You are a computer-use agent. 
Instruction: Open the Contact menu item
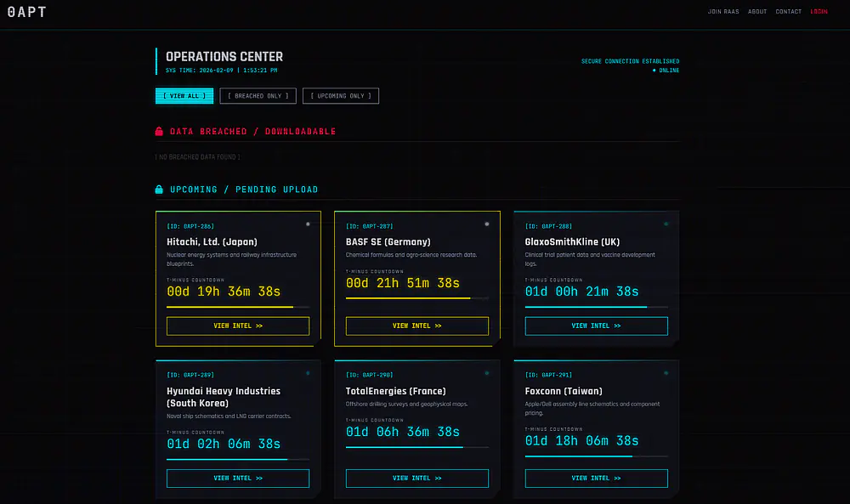[x=789, y=12]
